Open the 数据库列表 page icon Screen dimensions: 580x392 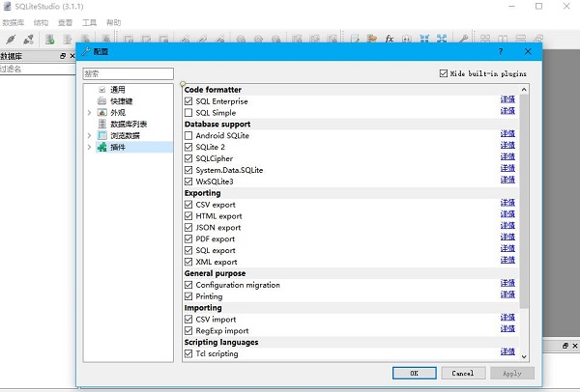pos(102,125)
